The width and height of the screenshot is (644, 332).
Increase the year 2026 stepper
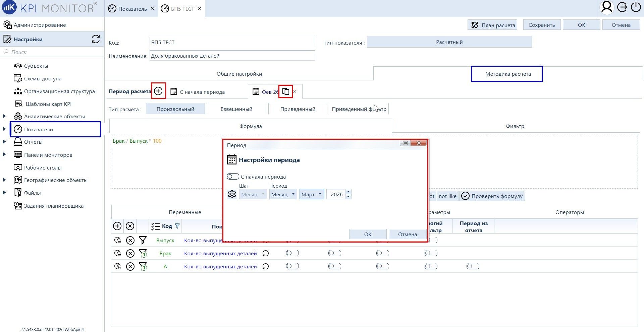pos(348,192)
